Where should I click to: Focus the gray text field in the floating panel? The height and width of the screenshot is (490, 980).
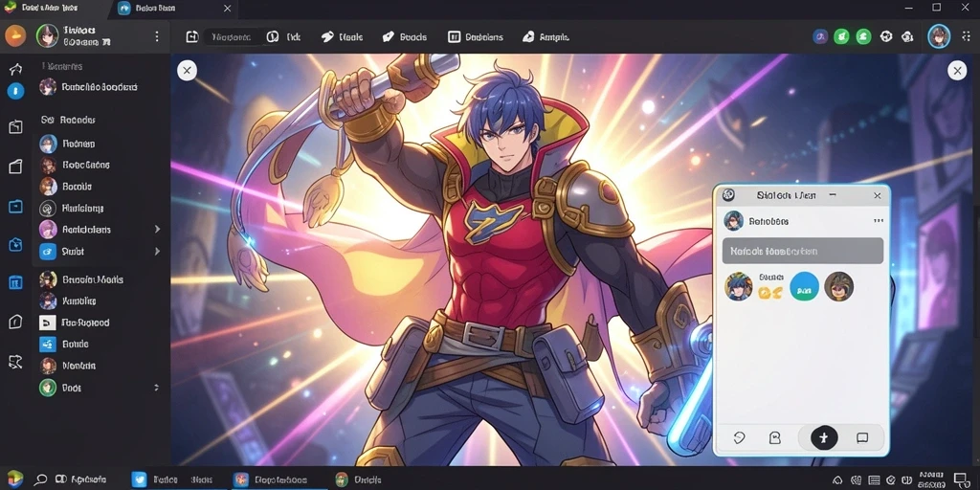tap(803, 251)
